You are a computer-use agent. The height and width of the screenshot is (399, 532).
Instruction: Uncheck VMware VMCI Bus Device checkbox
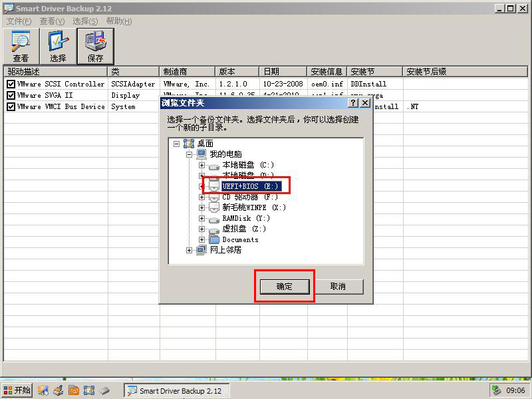click(11, 106)
